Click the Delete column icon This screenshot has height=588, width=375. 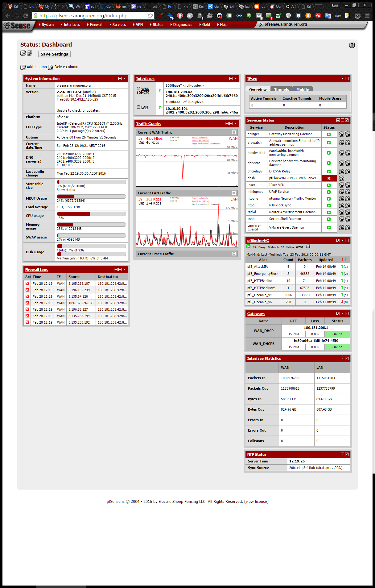coord(51,67)
